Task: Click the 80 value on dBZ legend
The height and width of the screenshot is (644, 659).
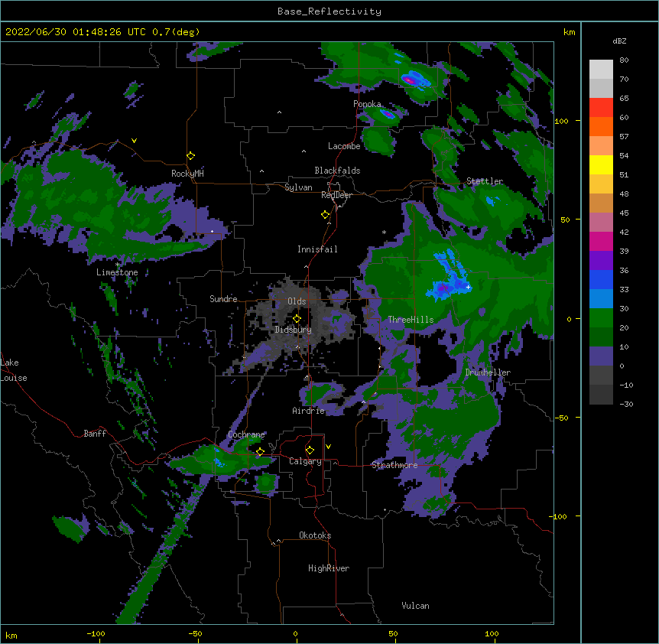Action: [x=624, y=60]
